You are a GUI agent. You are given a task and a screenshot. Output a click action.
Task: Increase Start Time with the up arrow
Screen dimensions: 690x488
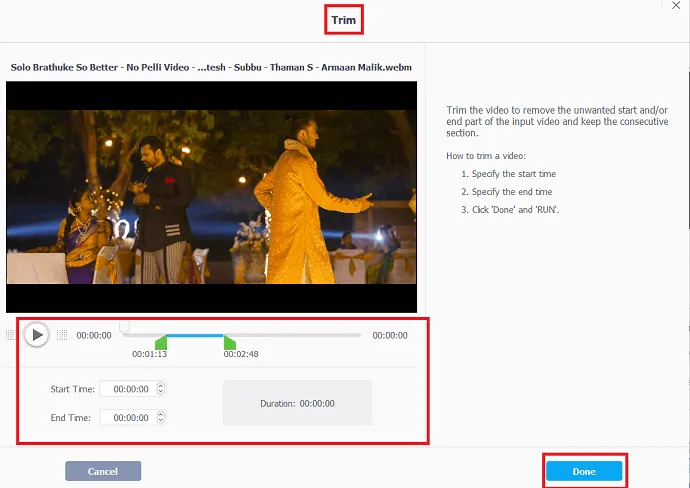tap(161, 386)
